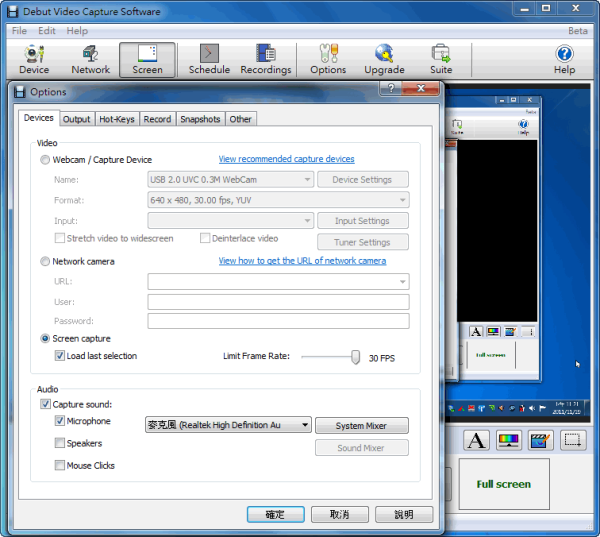Switch to the Record tab
The image size is (600, 537).
coord(157,119)
